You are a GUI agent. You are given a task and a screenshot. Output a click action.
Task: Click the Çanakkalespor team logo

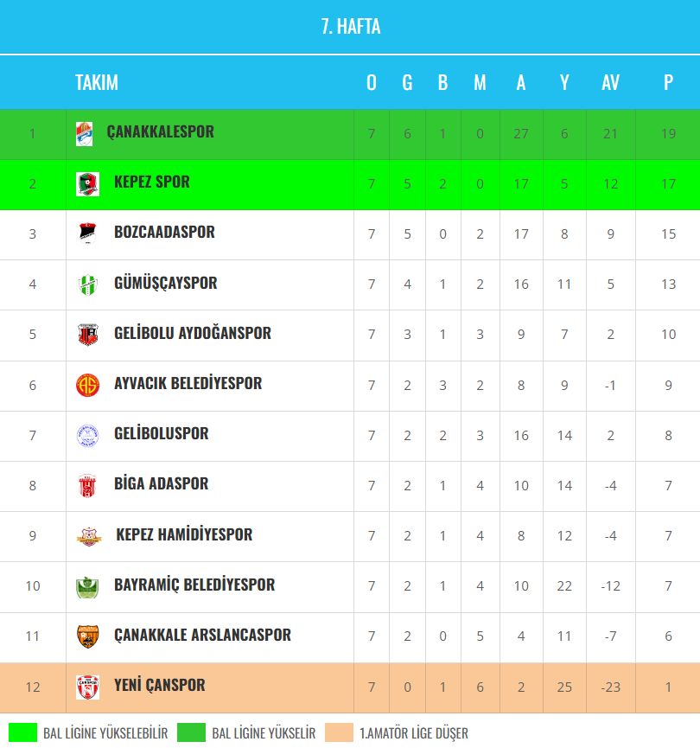pos(83,134)
